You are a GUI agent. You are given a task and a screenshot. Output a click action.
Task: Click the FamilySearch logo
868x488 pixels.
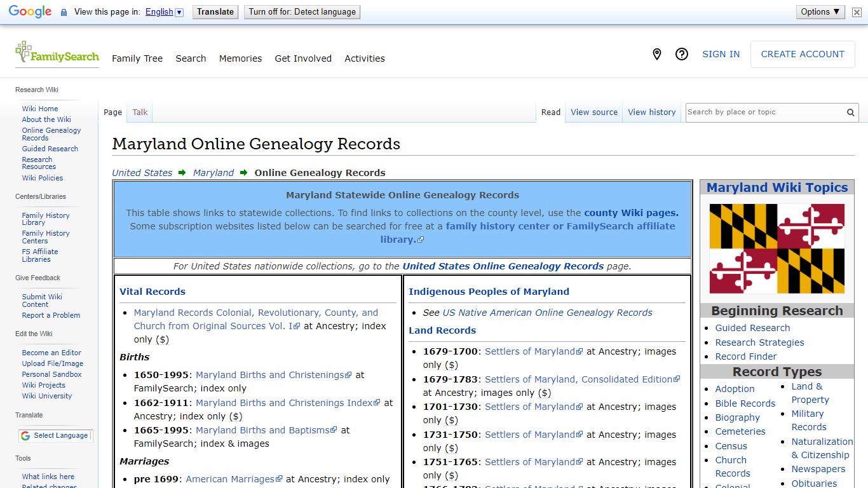point(57,53)
